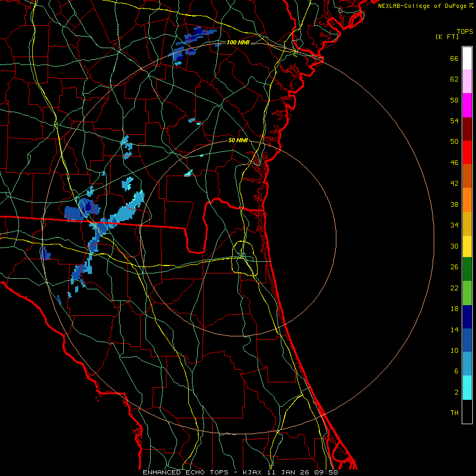Click the light blue legend swatch
Viewport: 476px width, 476px height.
[467, 364]
